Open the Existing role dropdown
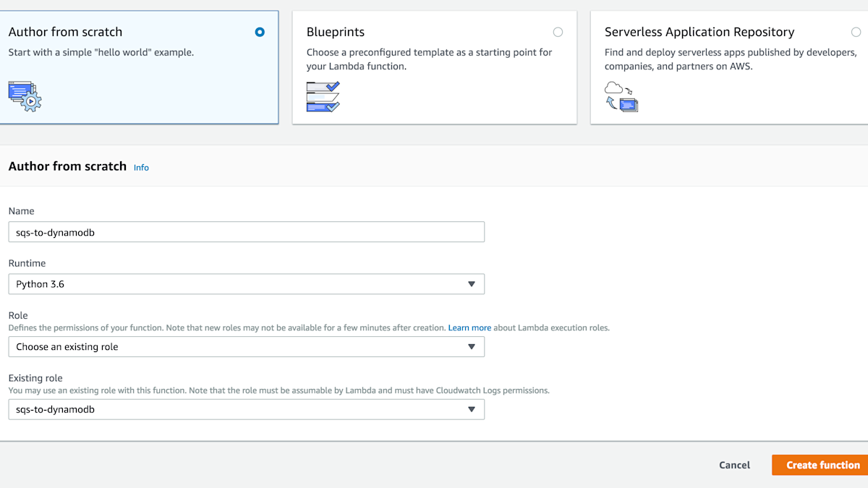This screenshot has height=488, width=868. [x=246, y=409]
